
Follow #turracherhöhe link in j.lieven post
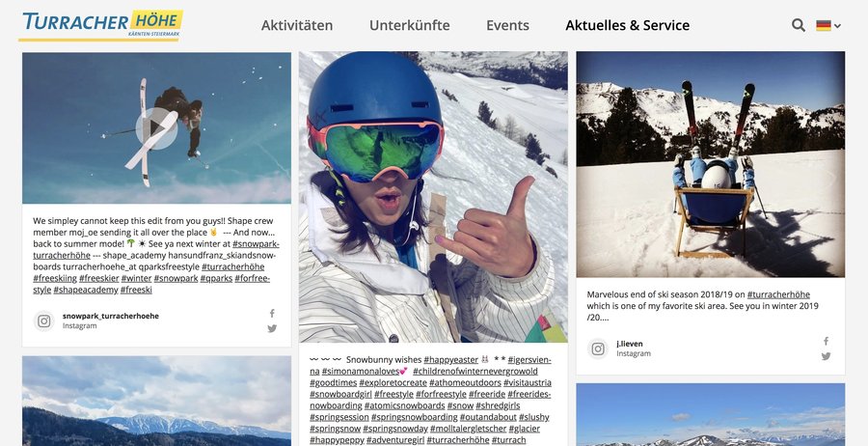tap(778, 294)
